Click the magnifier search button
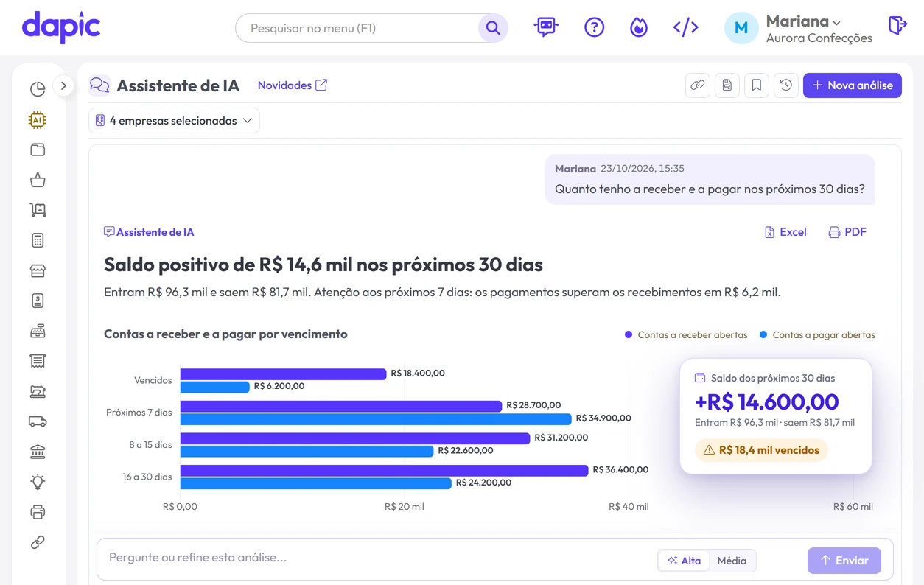The height and width of the screenshot is (585, 924). [493, 28]
